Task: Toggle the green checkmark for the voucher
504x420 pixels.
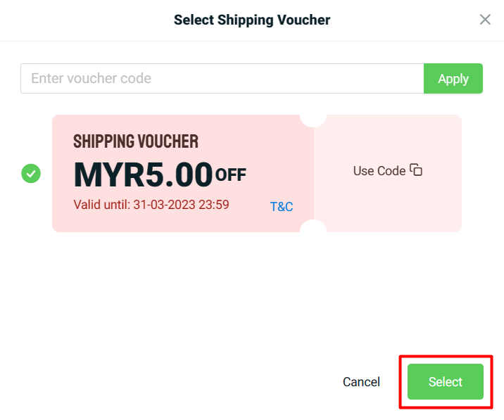Action: point(31,174)
